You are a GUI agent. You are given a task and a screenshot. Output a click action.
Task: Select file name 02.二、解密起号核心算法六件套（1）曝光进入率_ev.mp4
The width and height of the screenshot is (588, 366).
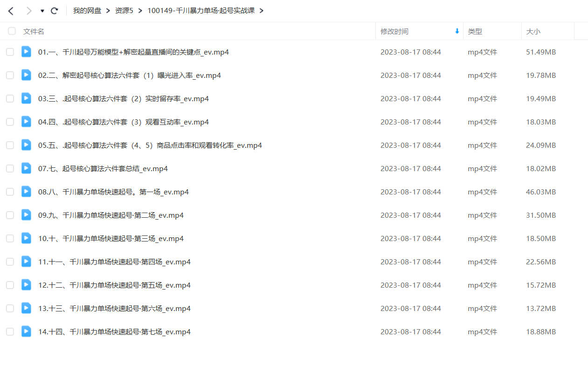point(130,75)
